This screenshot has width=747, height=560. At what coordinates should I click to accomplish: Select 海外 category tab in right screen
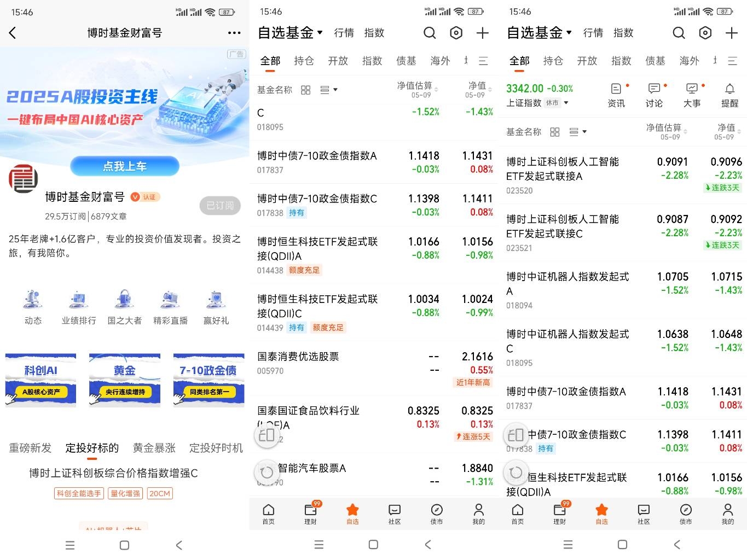click(689, 61)
